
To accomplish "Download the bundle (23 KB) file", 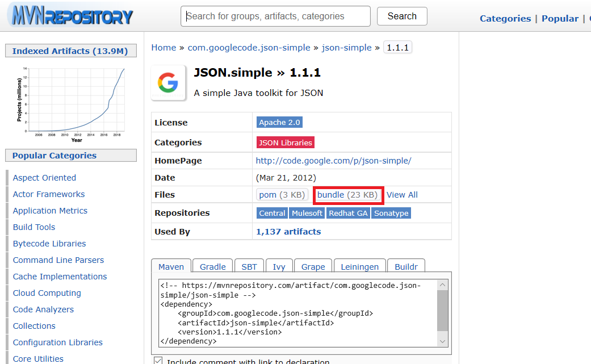I will [x=347, y=194].
